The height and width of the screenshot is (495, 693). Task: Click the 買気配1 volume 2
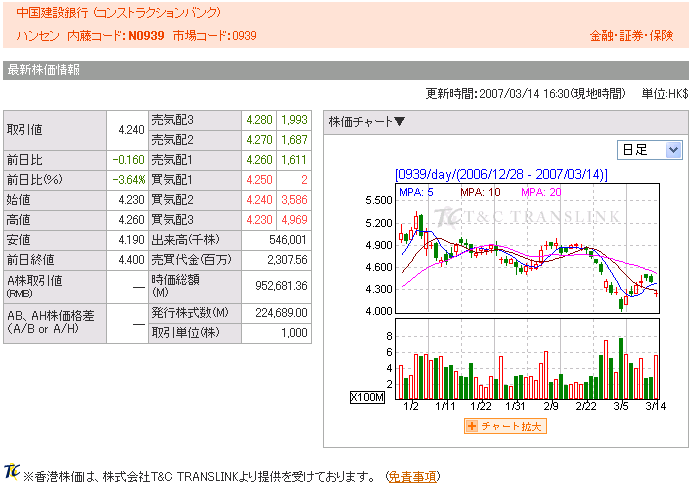point(304,180)
